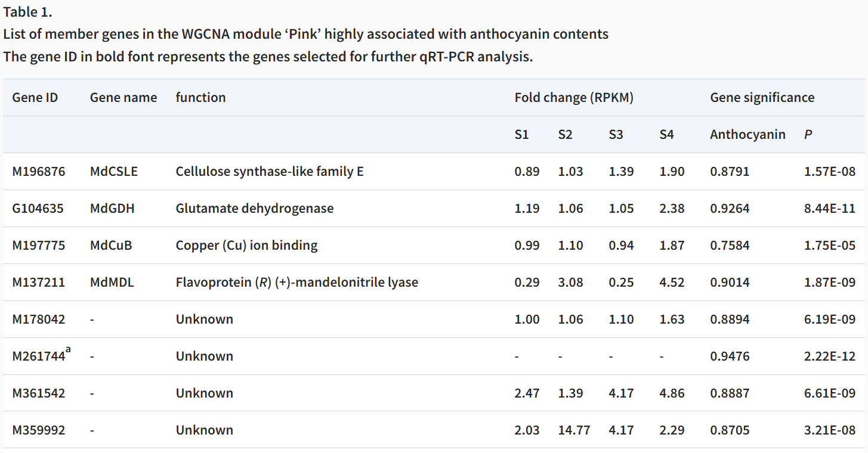
Task: Select the MdGDH gene name cell
Action: tap(112, 209)
